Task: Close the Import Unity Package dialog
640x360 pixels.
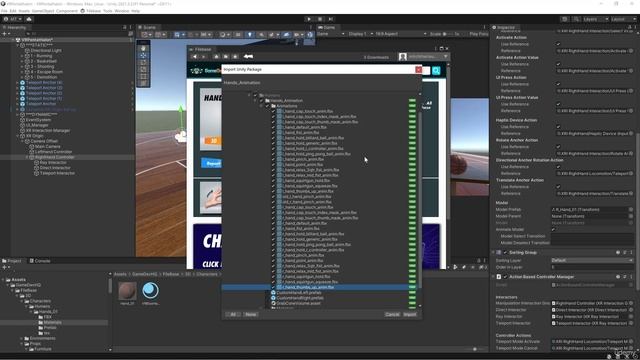Action: 418,69
